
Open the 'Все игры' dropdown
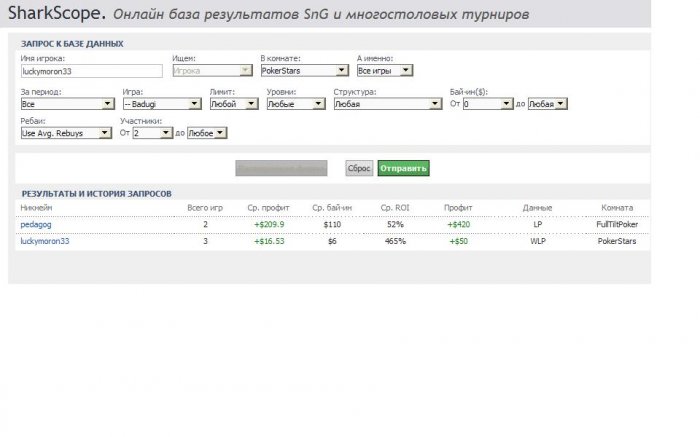pos(385,71)
